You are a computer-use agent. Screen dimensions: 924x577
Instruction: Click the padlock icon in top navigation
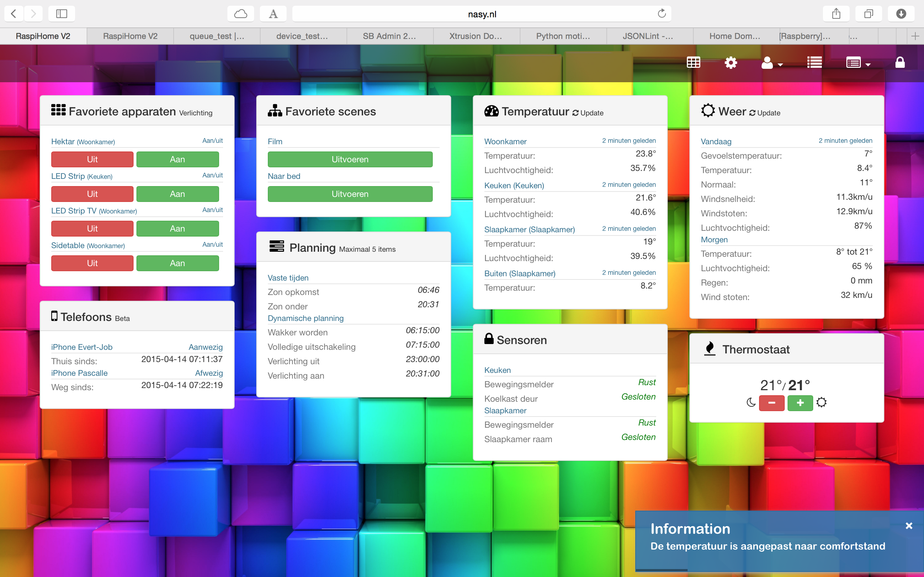pyautogui.click(x=899, y=62)
